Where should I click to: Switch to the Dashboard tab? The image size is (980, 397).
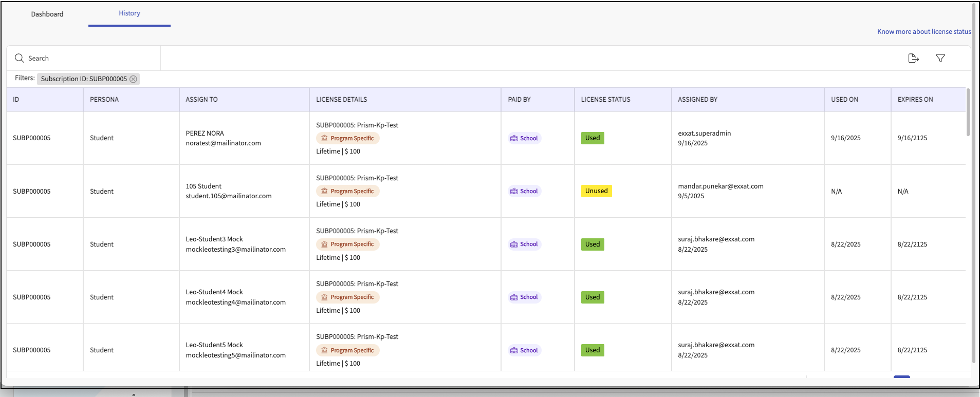click(47, 14)
